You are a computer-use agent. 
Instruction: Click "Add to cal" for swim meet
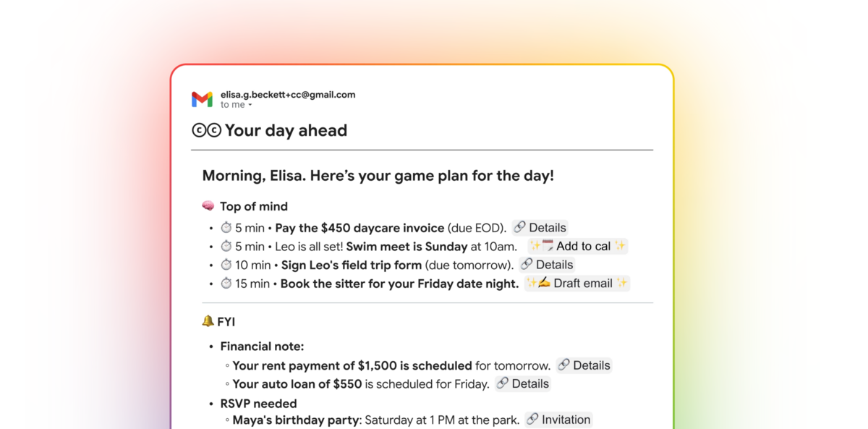click(x=577, y=246)
